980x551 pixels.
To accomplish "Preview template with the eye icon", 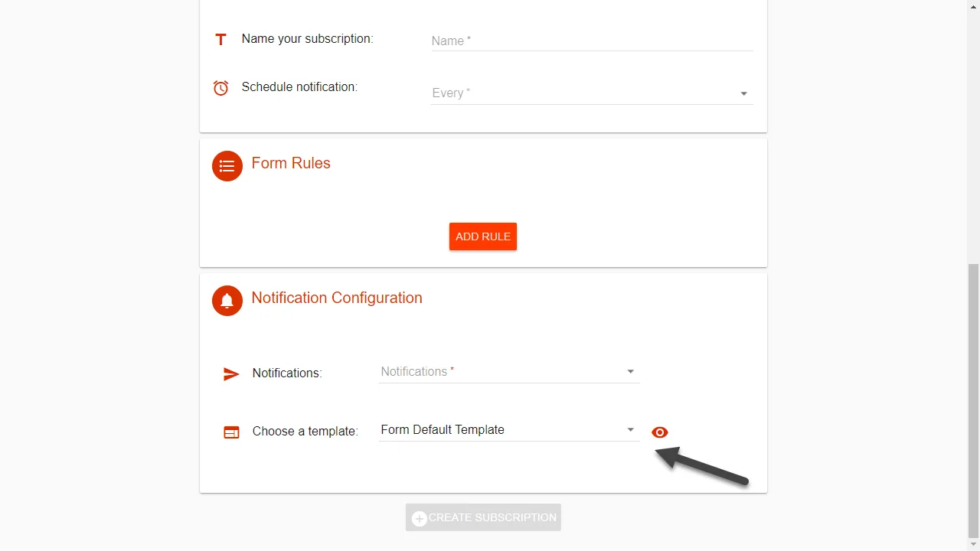I will point(659,432).
